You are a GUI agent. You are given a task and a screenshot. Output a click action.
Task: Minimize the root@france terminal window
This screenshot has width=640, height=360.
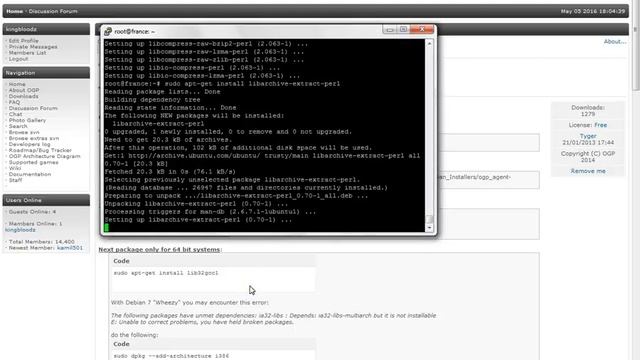click(389, 29)
